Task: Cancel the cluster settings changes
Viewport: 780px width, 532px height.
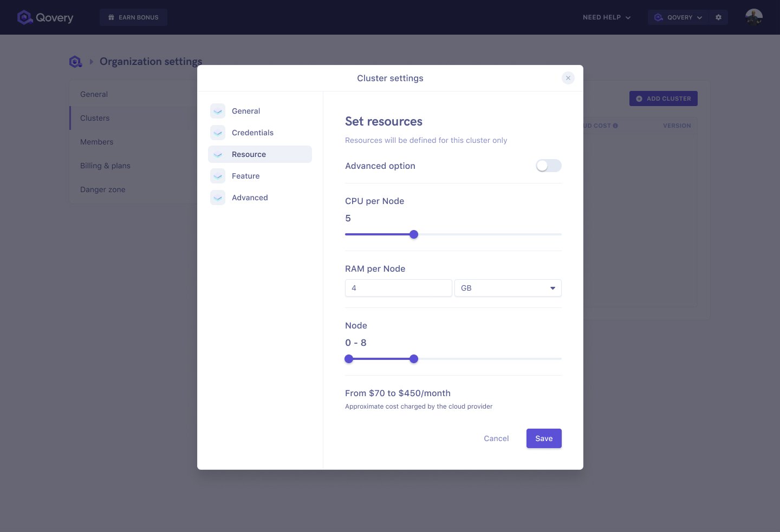Action: point(496,438)
